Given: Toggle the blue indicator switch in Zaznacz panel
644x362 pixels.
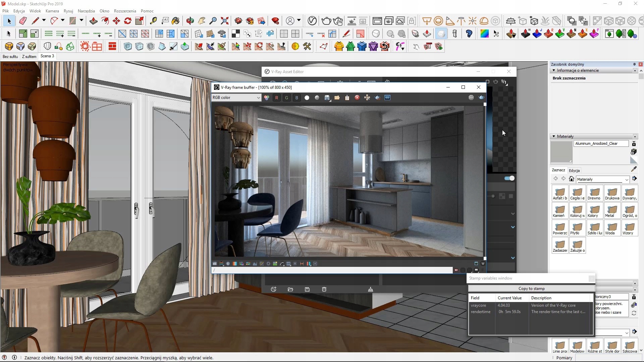Looking at the screenshot, I should 508,178.
